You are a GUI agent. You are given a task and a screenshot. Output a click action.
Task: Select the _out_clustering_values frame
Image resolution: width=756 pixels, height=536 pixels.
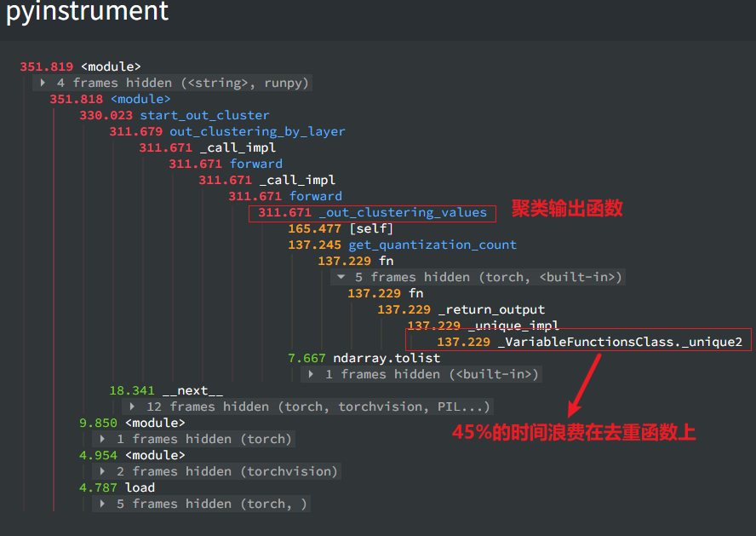point(402,212)
